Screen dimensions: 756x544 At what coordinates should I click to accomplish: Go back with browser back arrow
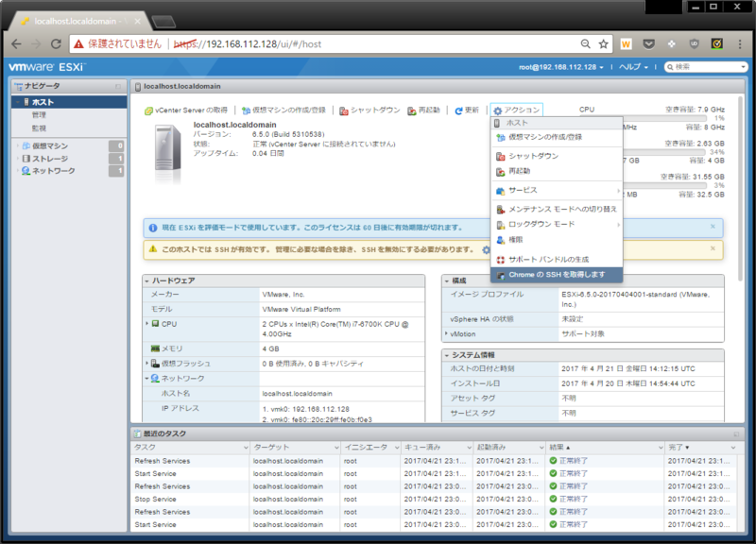click(x=16, y=43)
